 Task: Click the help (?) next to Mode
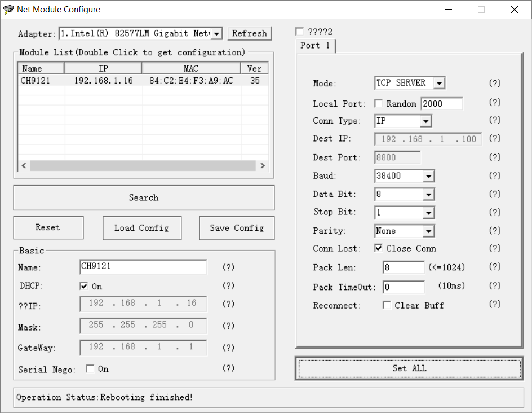tap(495, 83)
